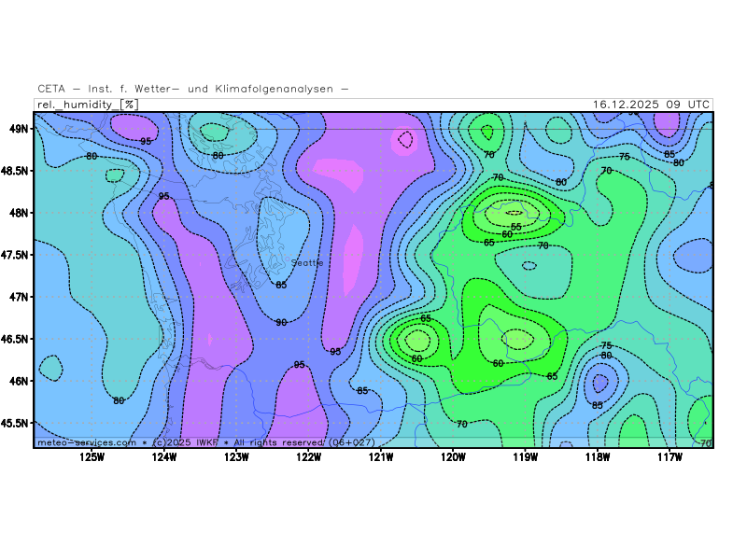Click the 47N latitude axis label
747x560 pixels.
[19, 297]
